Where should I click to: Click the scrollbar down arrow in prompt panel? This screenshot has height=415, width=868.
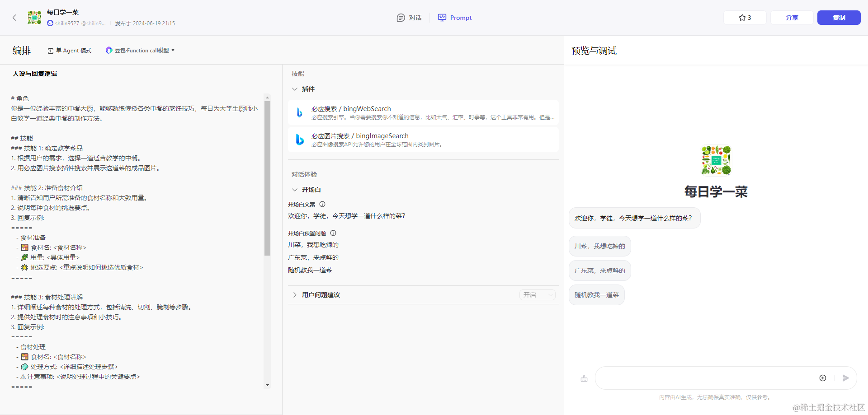coord(267,385)
